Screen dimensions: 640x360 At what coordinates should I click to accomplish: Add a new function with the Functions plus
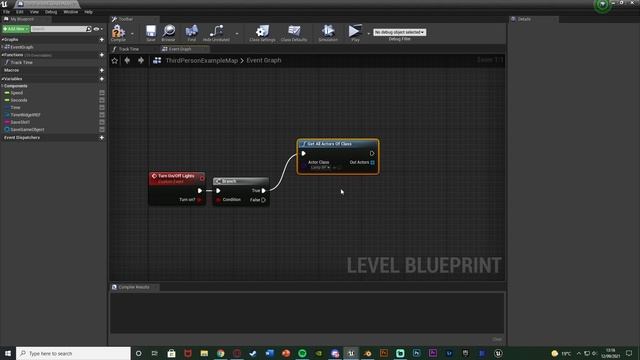point(102,55)
